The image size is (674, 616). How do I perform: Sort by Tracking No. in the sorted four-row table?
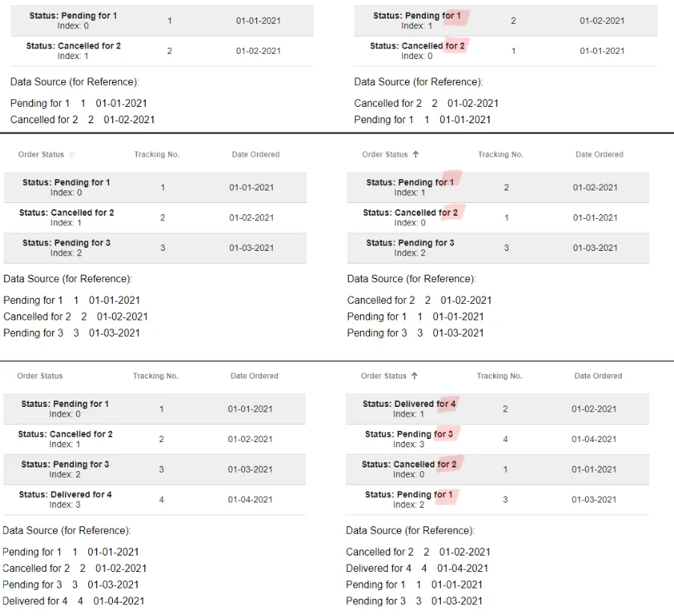(x=499, y=376)
